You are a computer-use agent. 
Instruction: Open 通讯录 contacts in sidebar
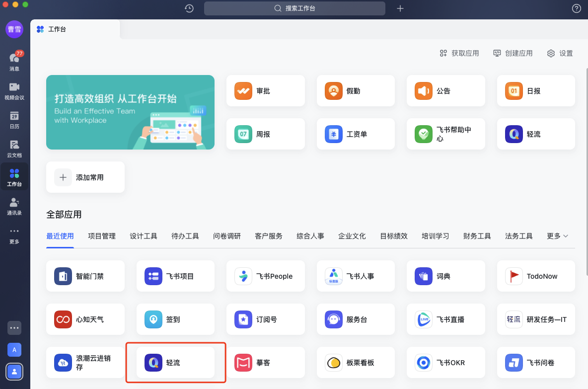(14, 206)
